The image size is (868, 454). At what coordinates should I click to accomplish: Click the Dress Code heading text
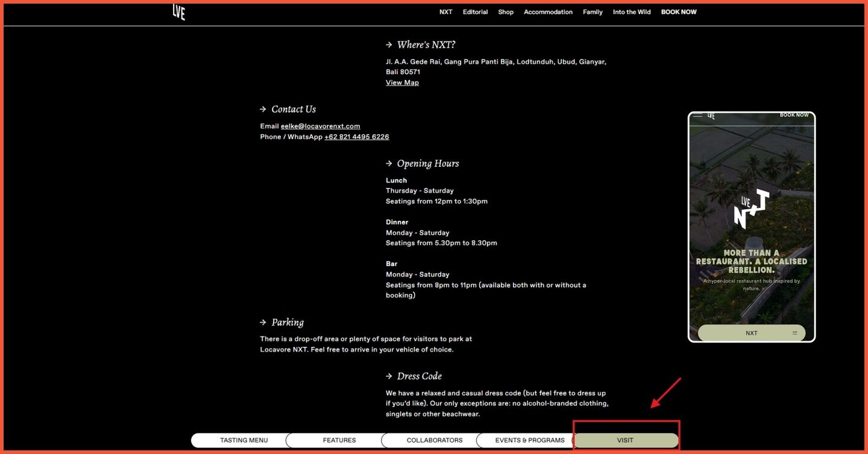click(x=420, y=376)
